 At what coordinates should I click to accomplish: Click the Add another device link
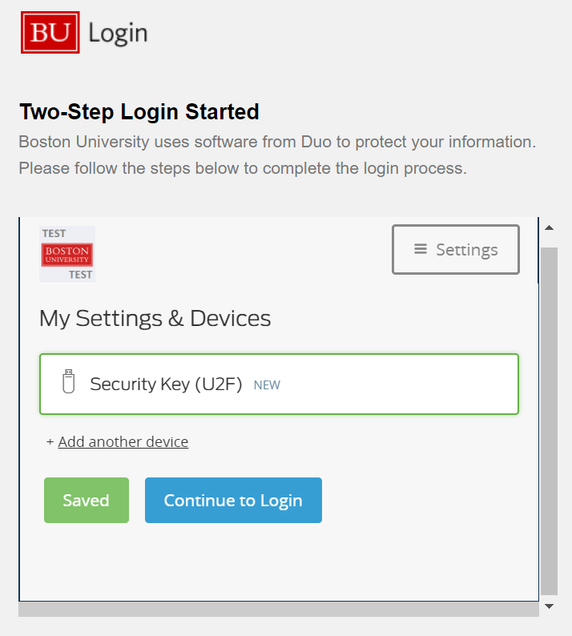(123, 442)
